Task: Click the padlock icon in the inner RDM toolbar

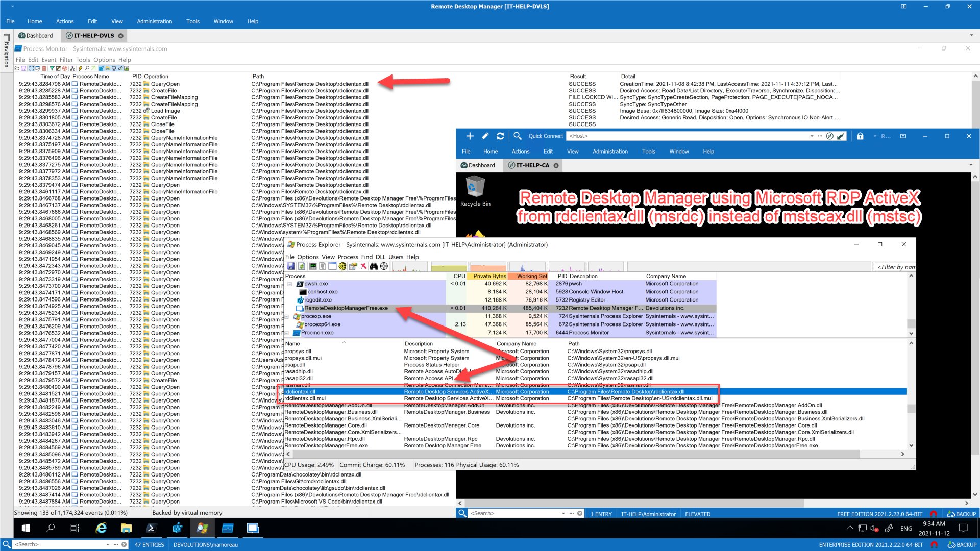Action: click(860, 136)
